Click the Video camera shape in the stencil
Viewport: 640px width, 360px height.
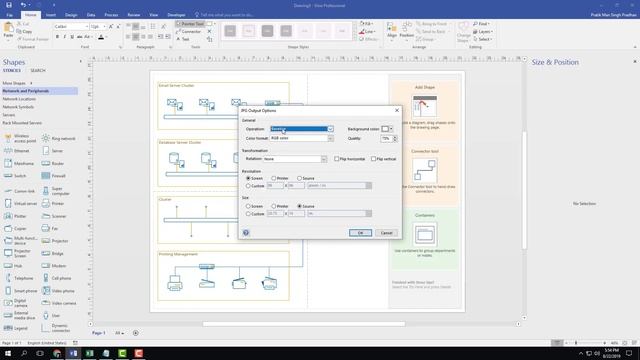click(59, 303)
